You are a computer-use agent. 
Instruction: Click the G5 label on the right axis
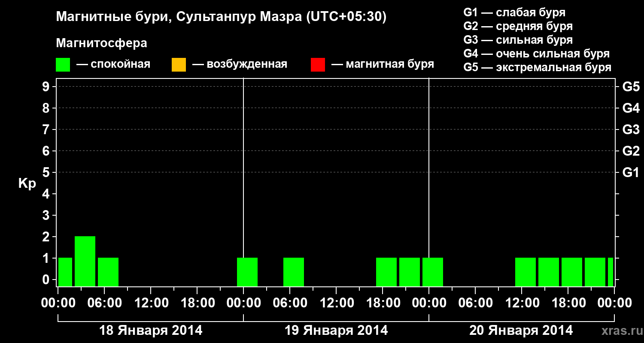click(631, 87)
